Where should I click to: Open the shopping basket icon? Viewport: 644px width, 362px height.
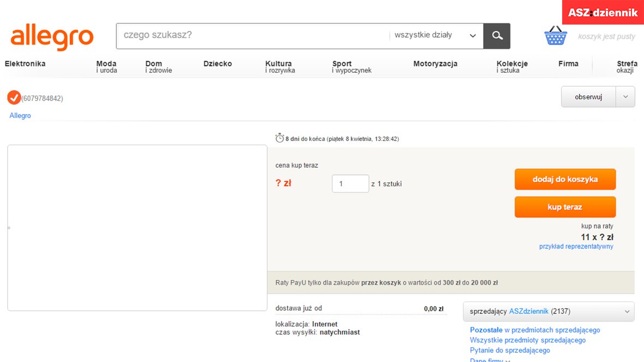click(x=556, y=35)
